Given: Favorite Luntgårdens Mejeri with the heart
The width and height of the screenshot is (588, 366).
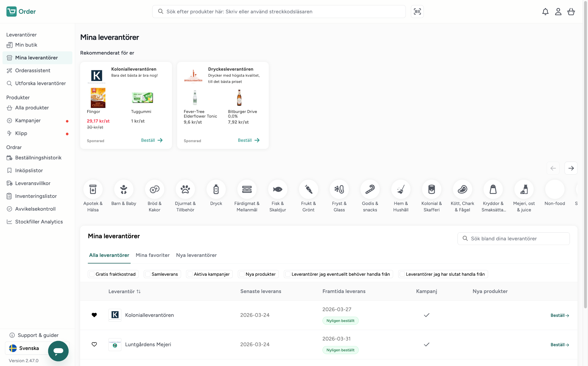Looking at the screenshot, I should point(94,344).
